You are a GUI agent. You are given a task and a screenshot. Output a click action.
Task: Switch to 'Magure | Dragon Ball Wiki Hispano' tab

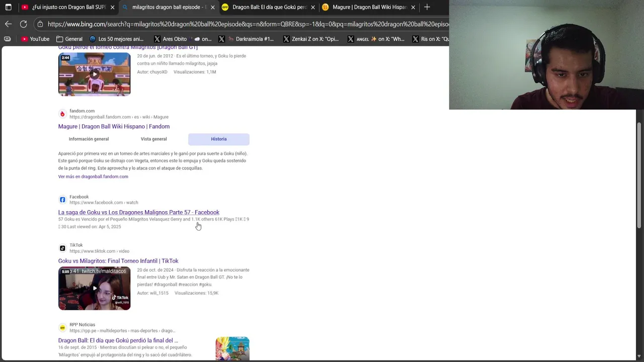click(x=369, y=7)
